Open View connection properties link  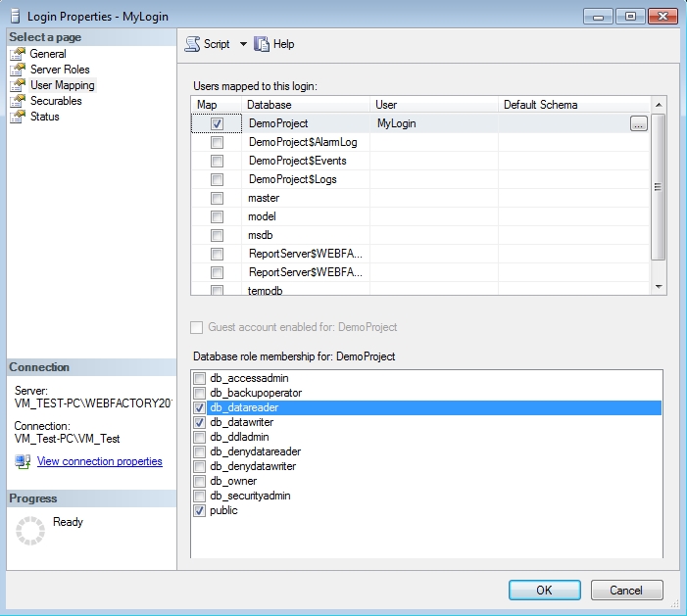pos(99,461)
